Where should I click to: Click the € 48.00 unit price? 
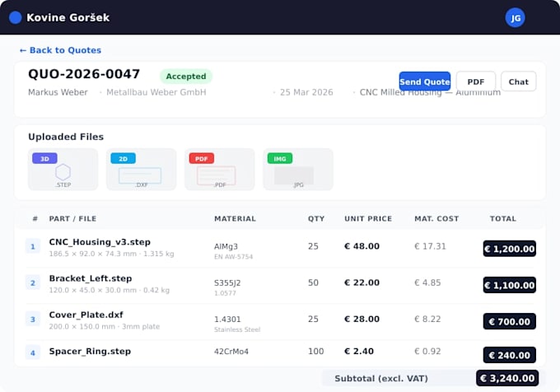[362, 246]
